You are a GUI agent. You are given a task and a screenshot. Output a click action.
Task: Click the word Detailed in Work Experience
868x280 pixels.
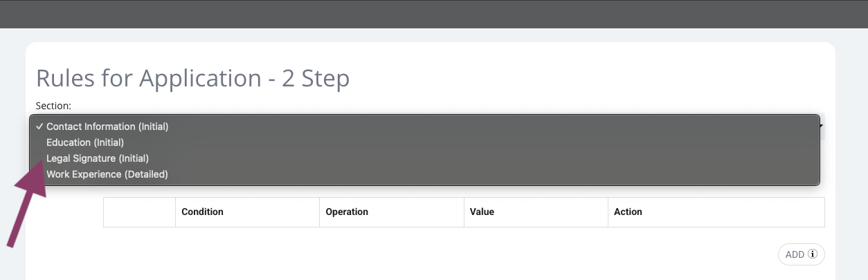(146, 174)
